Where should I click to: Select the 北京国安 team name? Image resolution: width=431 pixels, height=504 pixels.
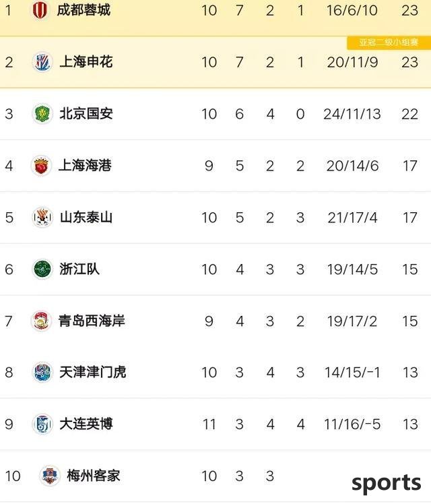tap(86, 113)
